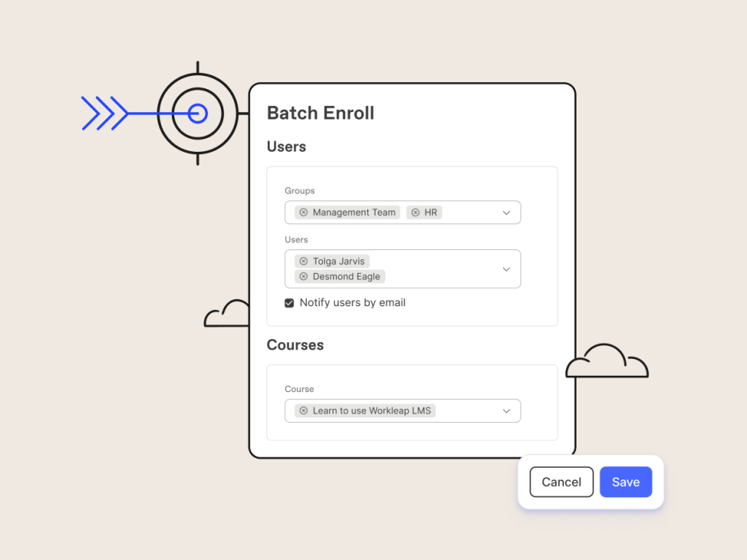Uncheck the Notify users by email checkbox

click(x=289, y=303)
